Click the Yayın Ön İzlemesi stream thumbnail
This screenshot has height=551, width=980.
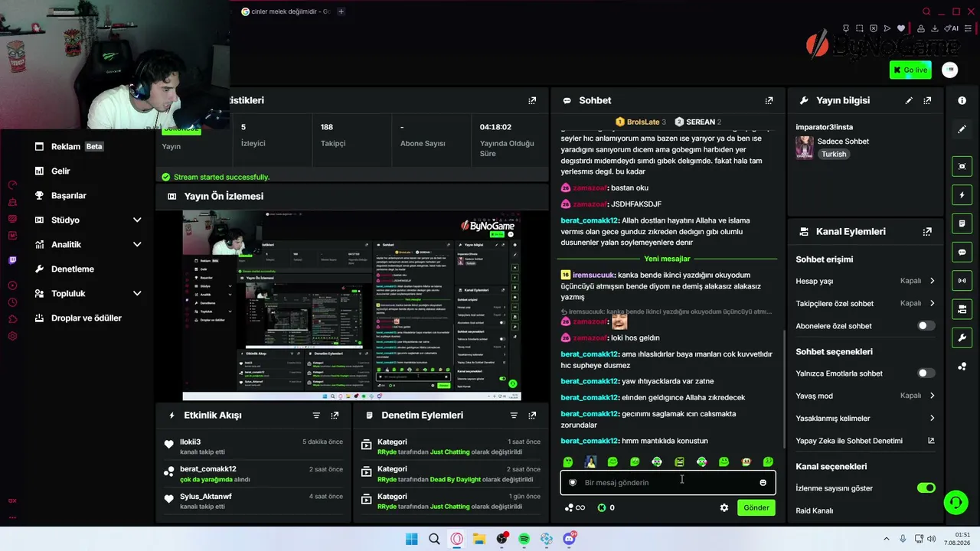click(351, 305)
